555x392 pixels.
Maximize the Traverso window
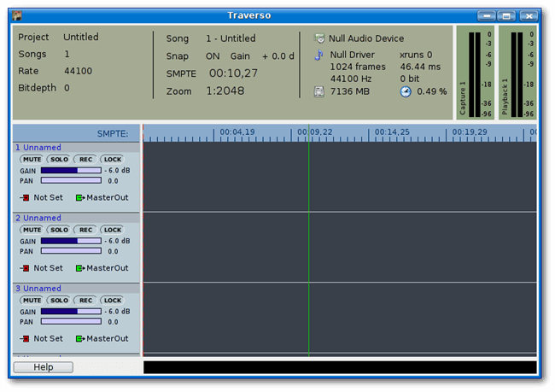coord(506,16)
